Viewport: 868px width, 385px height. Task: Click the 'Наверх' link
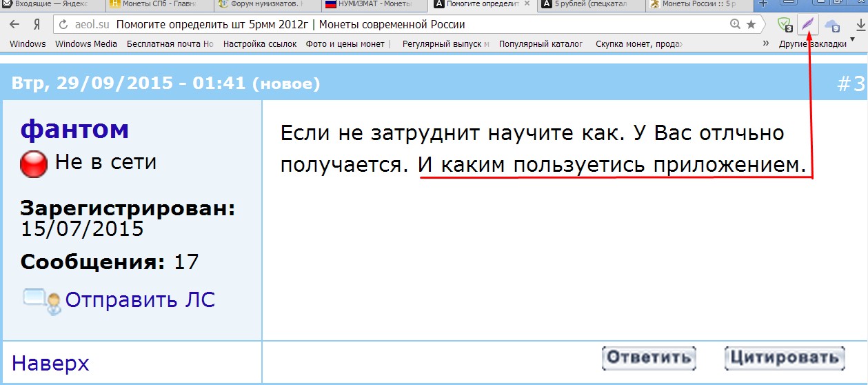click(50, 363)
